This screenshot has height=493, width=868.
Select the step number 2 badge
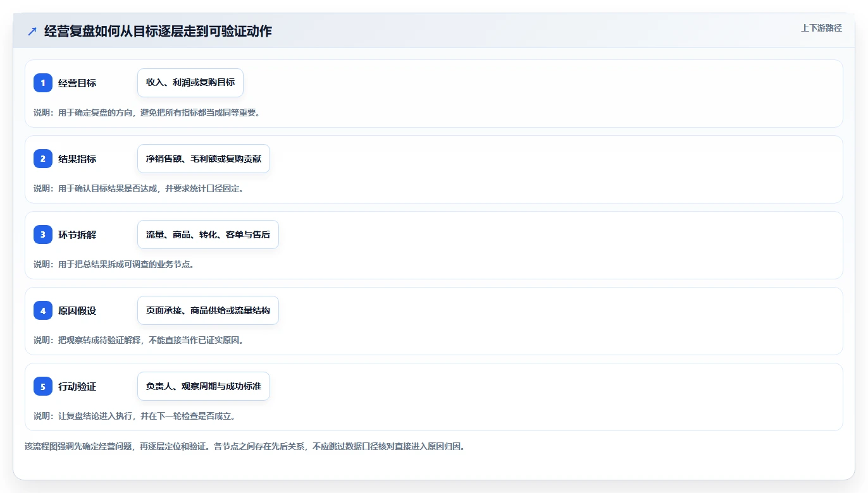click(43, 159)
